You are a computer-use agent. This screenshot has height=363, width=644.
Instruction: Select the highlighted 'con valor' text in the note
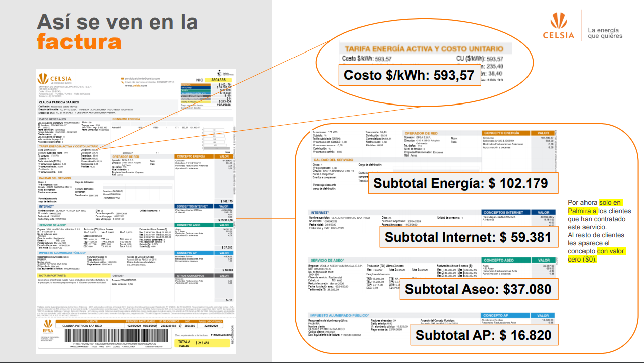(x=611, y=251)
